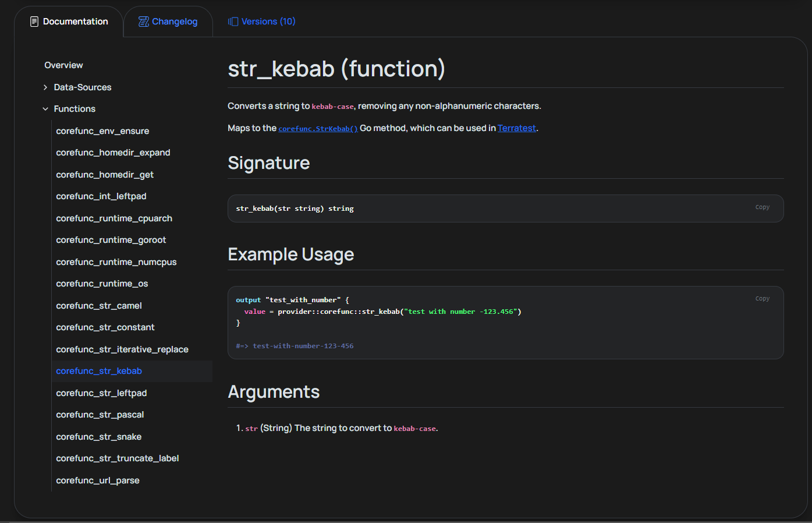Open the Overview page
Screen dimensions: 812x523
pyautogui.click(x=63, y=65)
